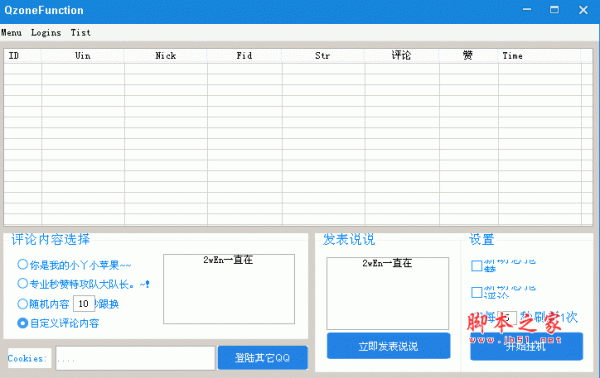This screenshot has width=600, height=378.
Task: Minimize the QzoneFunction window
Action: (527, 10)
